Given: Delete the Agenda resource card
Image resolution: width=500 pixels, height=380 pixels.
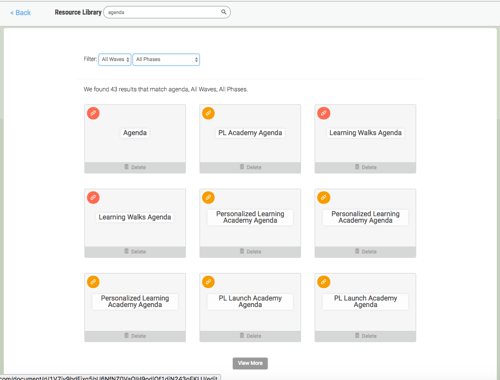Looking at the screenshot, I should 135,167.
